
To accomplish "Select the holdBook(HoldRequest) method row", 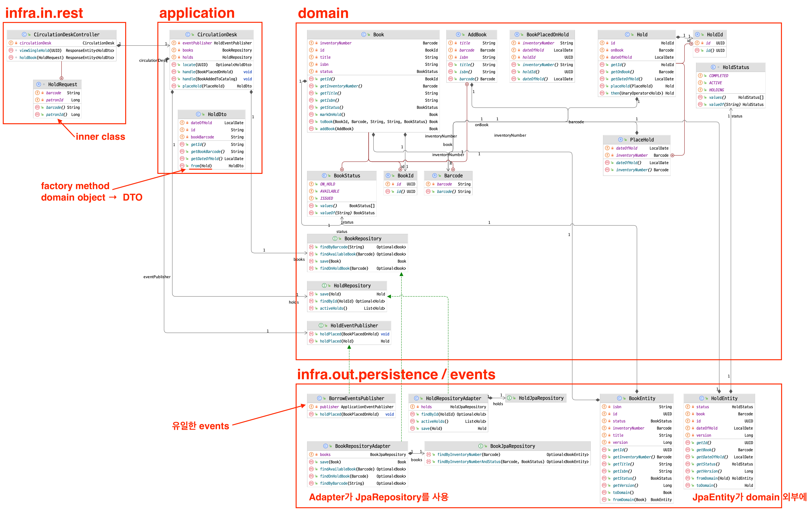I will 62,58.
